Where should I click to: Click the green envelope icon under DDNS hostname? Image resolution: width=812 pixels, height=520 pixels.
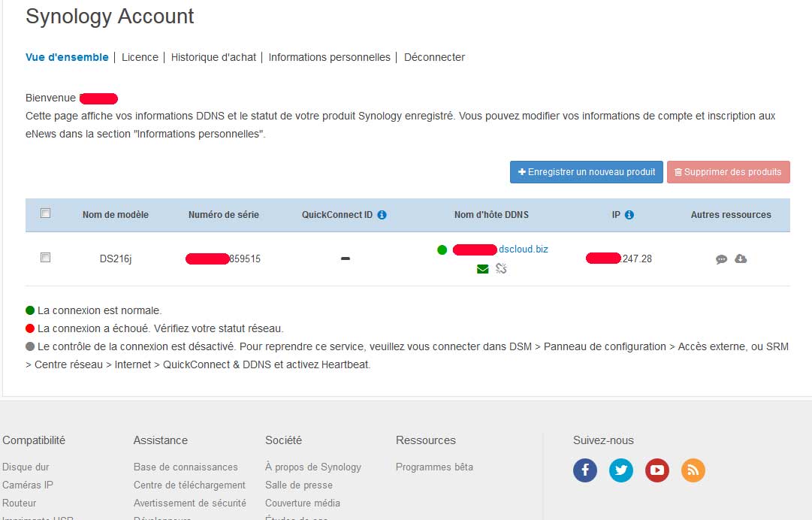(483, 269)
